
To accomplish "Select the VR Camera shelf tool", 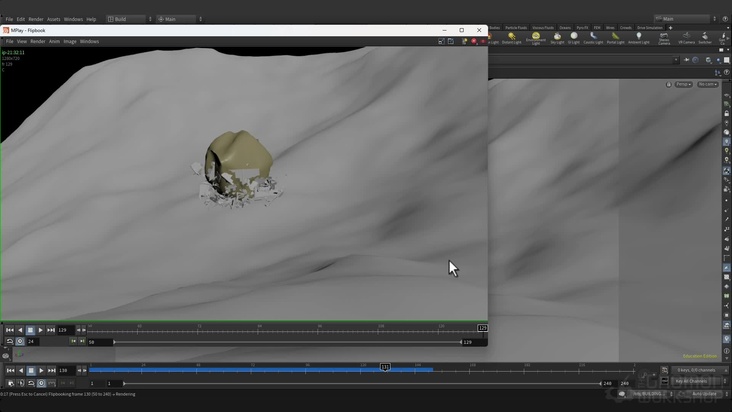I will click(x=686, y=38).
